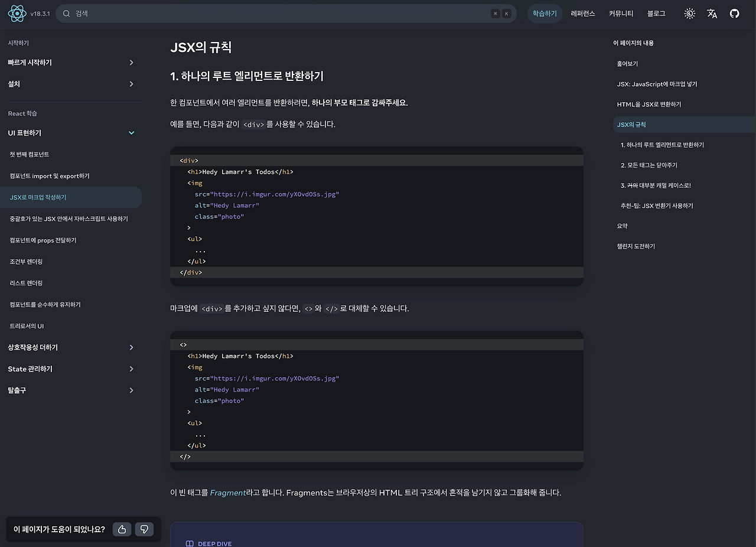Click the search magnifier icon
Screen dimensions: 756x547
click(x=67, y=14)
